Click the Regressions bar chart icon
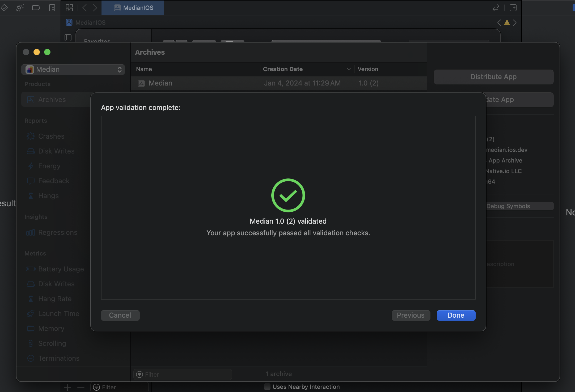The image size is (575, 392). click(x=31, y=233)
